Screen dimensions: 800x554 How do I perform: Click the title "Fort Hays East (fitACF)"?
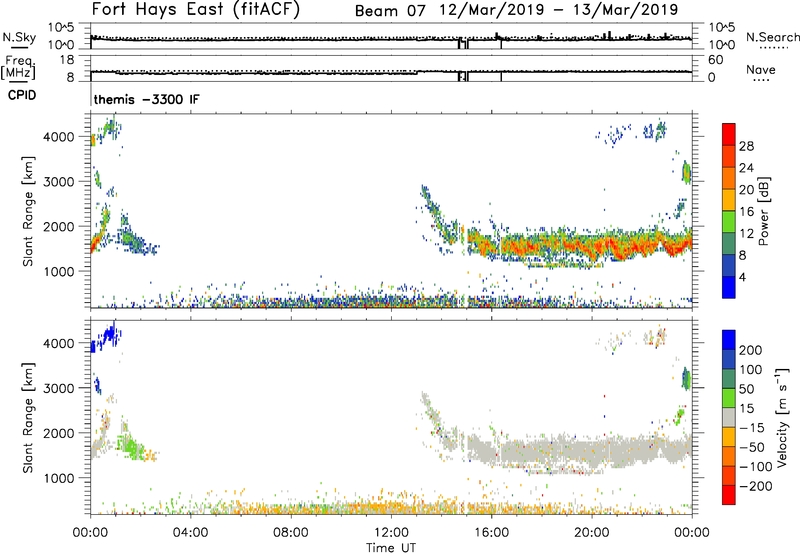(x=196, y=10)
